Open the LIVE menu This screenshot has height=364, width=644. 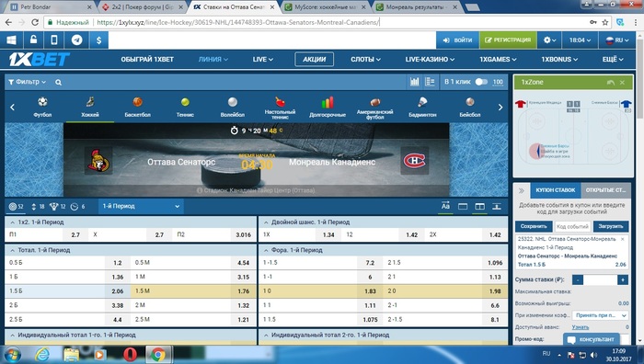(263, 60)
